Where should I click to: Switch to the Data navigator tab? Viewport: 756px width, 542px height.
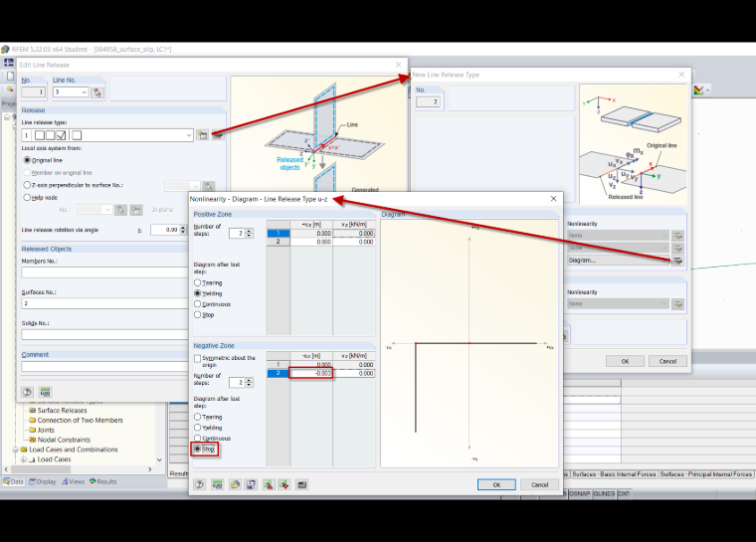13,481
